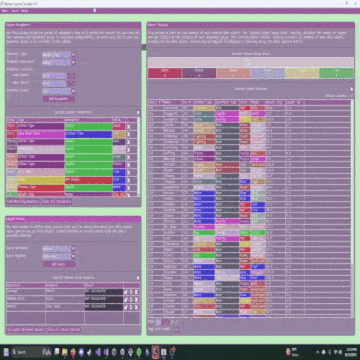Click the left button below the queries table
The width and height of the screenshot is (360, 360).
[x=25, y=329]
